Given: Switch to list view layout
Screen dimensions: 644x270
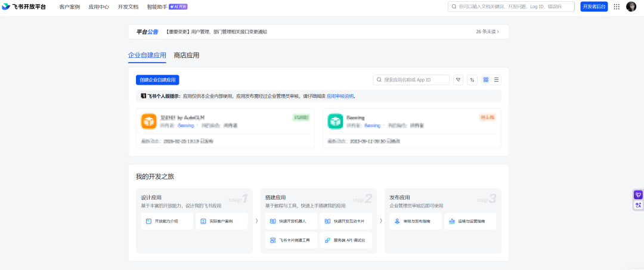Looking at the screenshot, I should (496, 80).
